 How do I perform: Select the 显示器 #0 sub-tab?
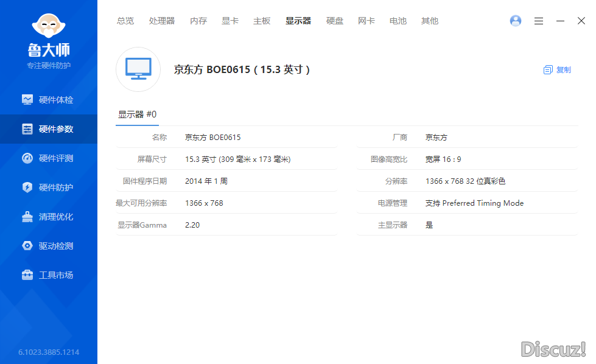click(137, 114)
